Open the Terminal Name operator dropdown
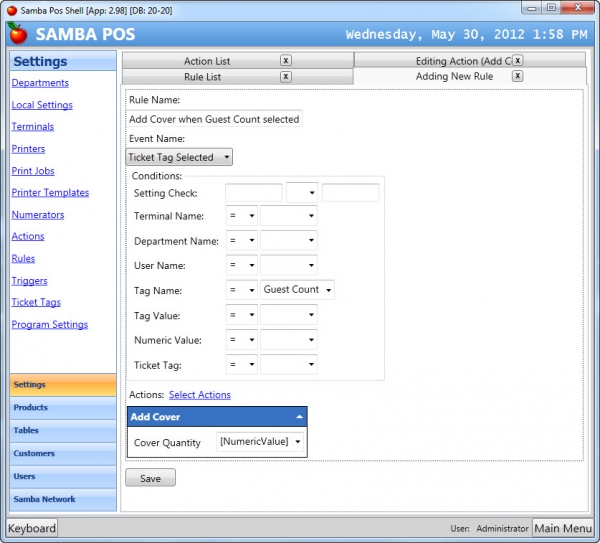This screenshot has height=543, width=600. point(242,216)
